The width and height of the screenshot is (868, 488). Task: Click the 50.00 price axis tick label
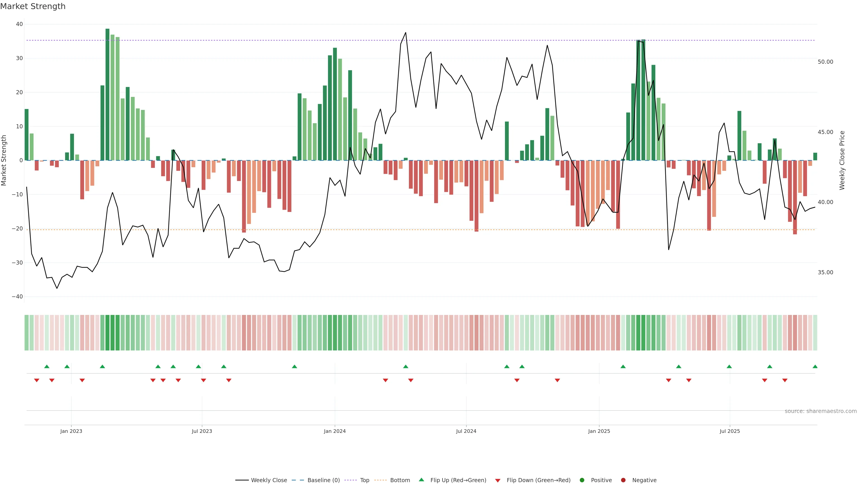tap(825, 62)
